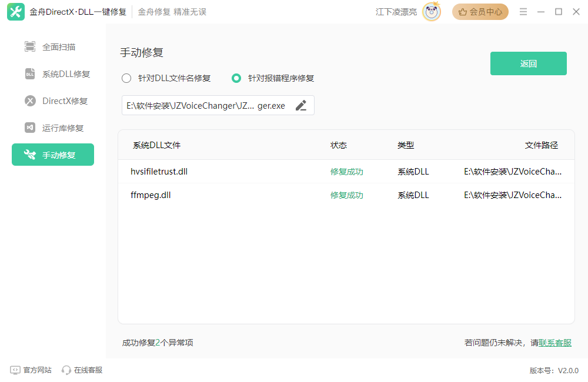
Task: Click the 金舟 app logo icon
Action: [16, 12]
